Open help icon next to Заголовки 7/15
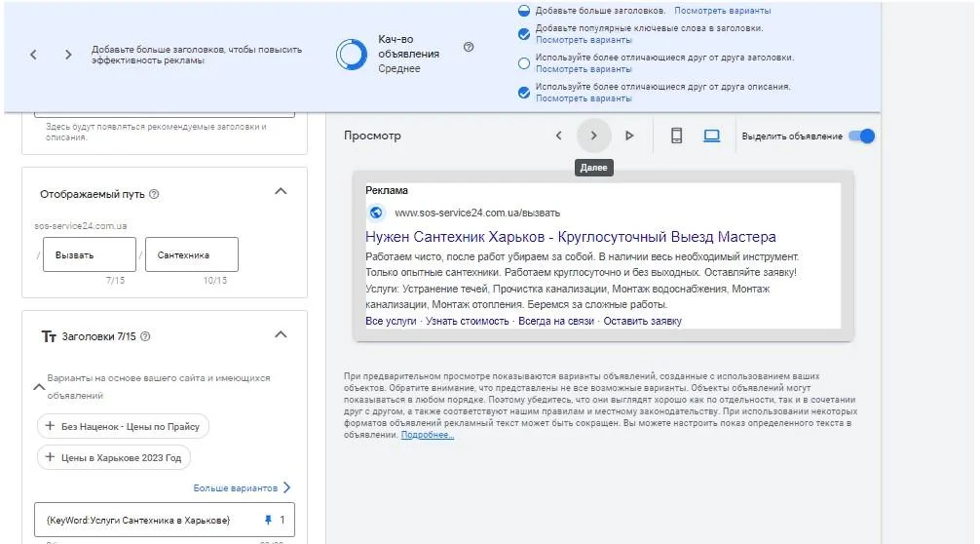Viewport: 980px width, 544px height. point(145,336)
